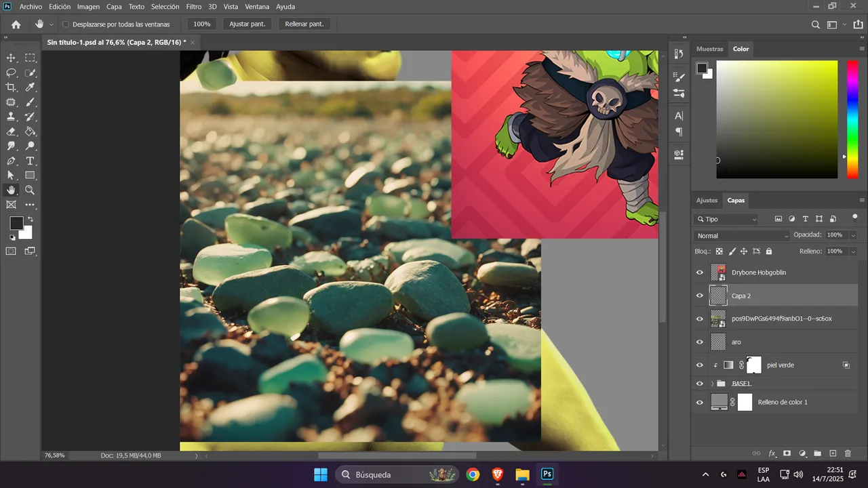
Task: Create new fill or adjustment layer
Action: [x=802, y=453]
